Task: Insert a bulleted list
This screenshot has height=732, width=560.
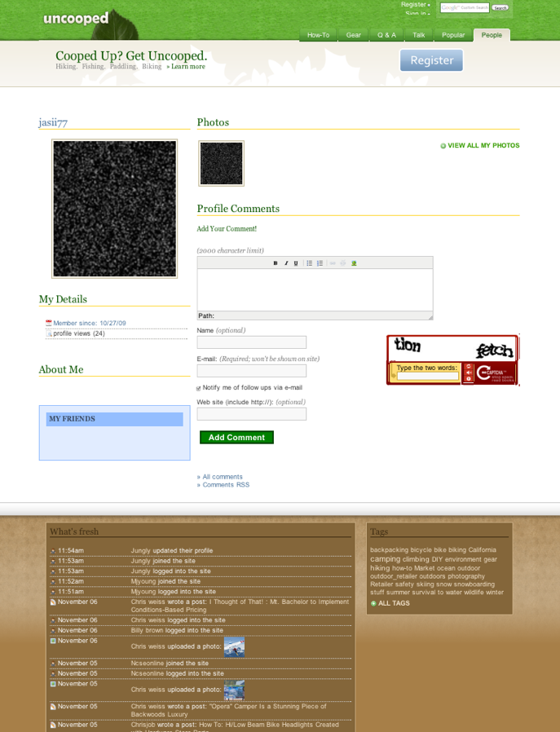Action: 310,263
